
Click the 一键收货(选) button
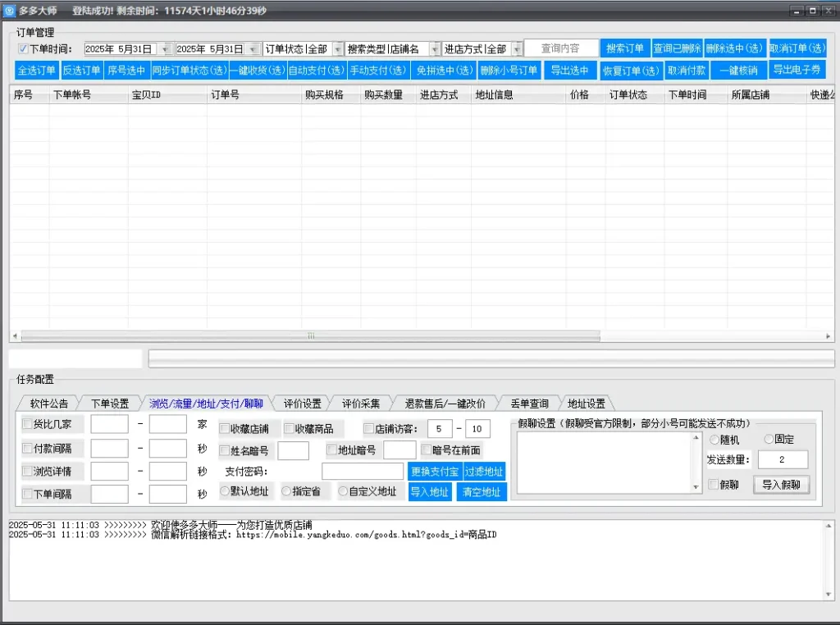[258, 71]
